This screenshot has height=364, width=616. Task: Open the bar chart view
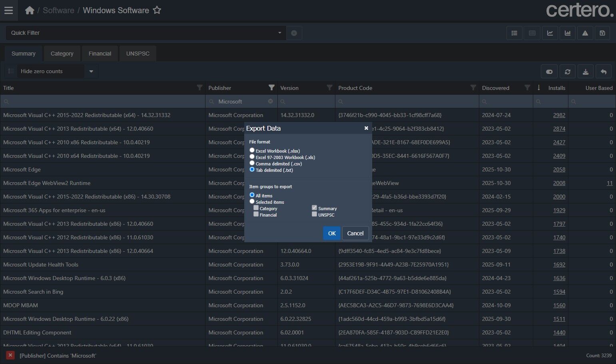[x=567, y=33]
